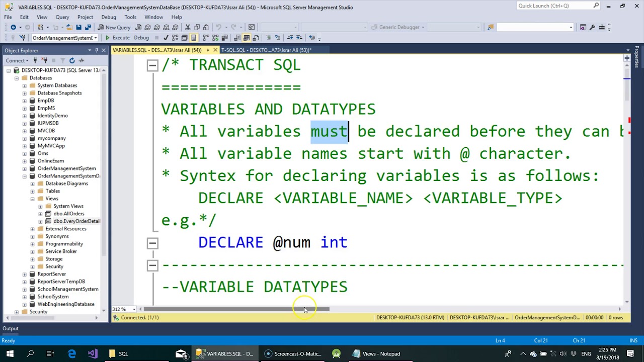
Task: Toggle Include Actual Execution Plan
Action: (206, 38)
